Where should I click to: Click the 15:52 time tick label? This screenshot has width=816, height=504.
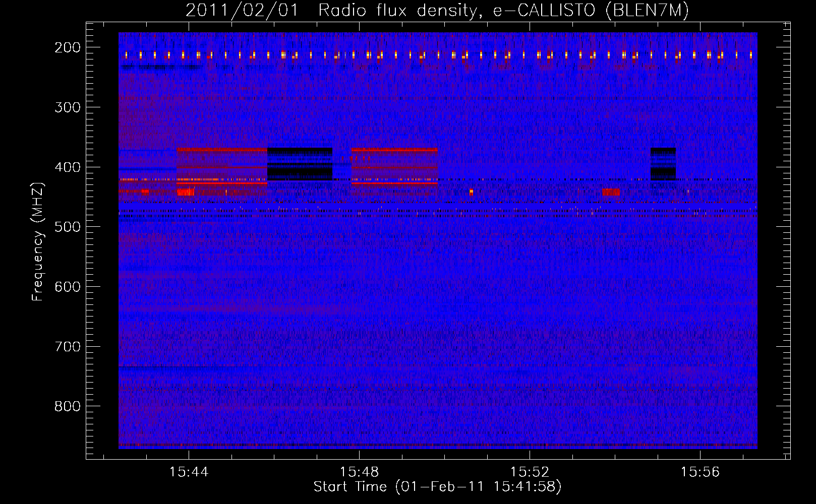(530, 472)
